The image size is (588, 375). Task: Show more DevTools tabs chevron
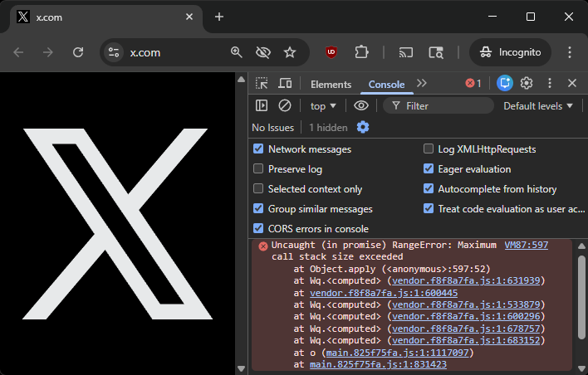422,83
